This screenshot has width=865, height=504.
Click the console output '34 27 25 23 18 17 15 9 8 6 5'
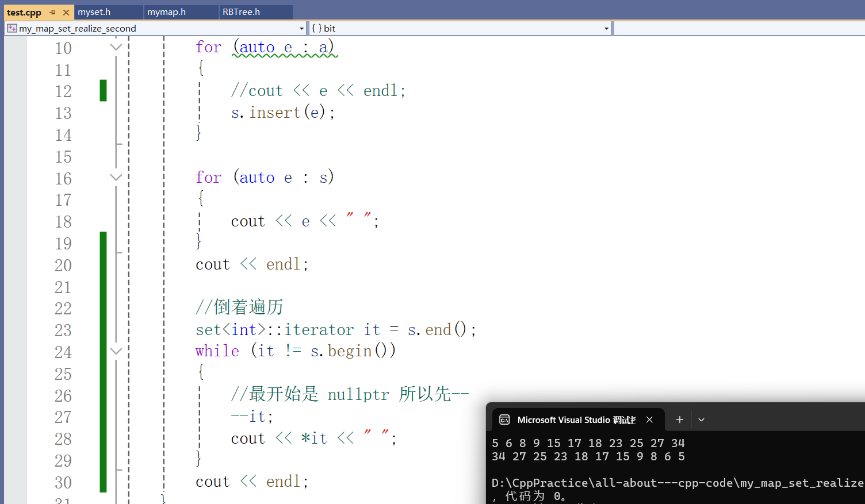588,456
